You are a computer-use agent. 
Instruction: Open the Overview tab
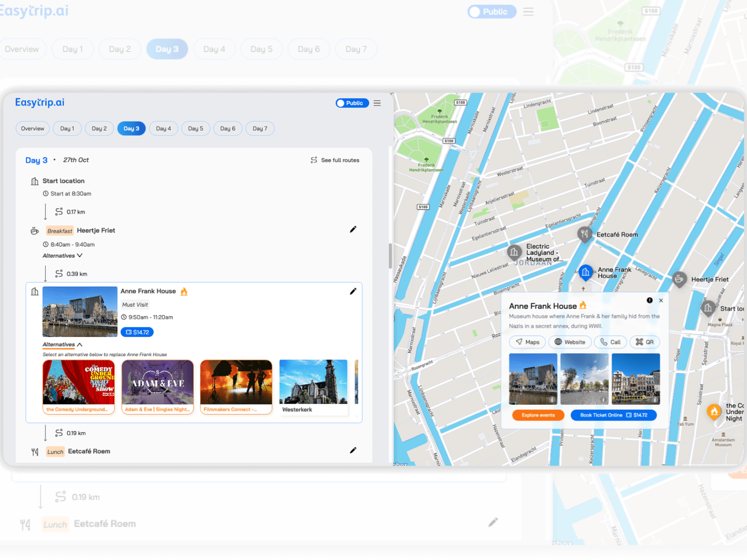click(32, 129)
